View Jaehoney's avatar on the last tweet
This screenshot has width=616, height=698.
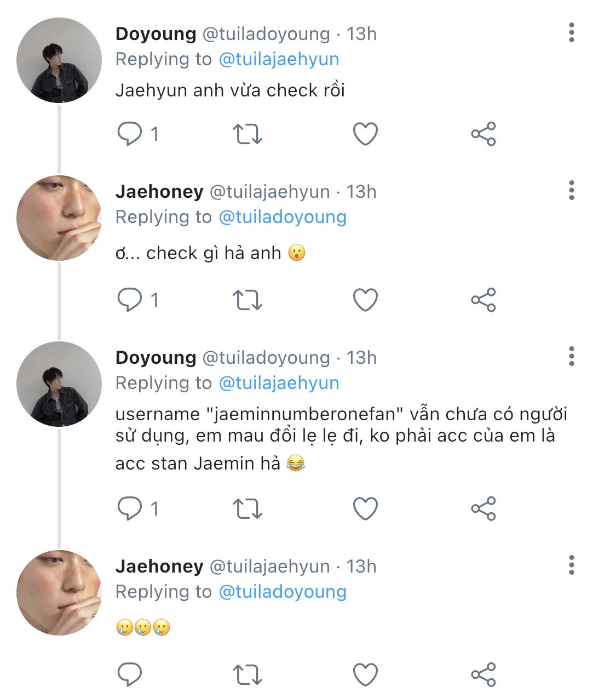coord(59,593)
